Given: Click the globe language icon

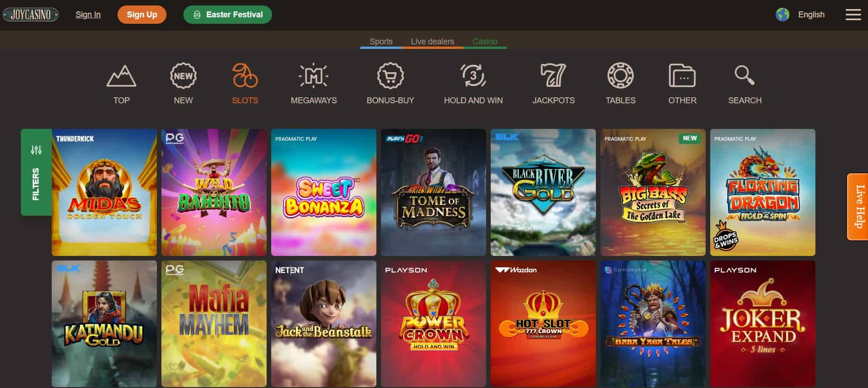Looking at the screenshot, I should pos(782,15).
